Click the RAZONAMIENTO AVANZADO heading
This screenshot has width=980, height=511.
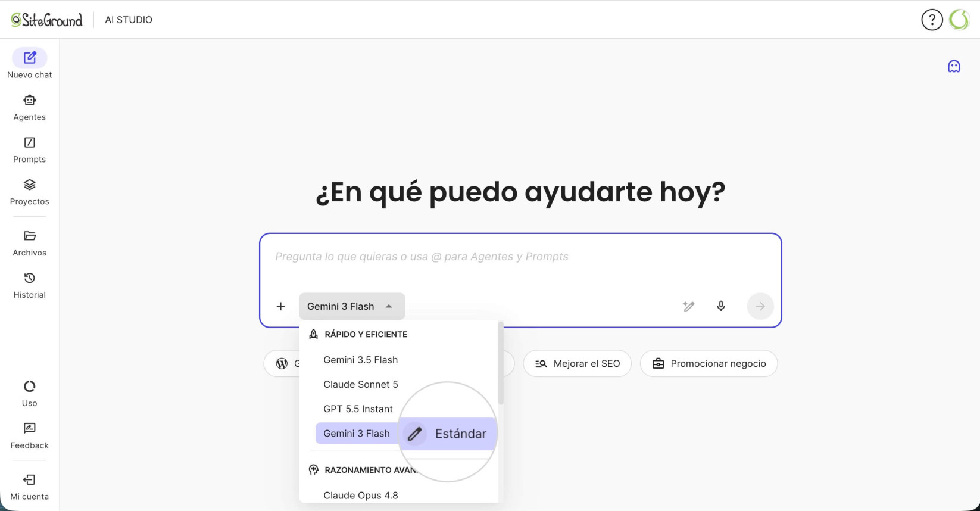(x=370, y=470)
